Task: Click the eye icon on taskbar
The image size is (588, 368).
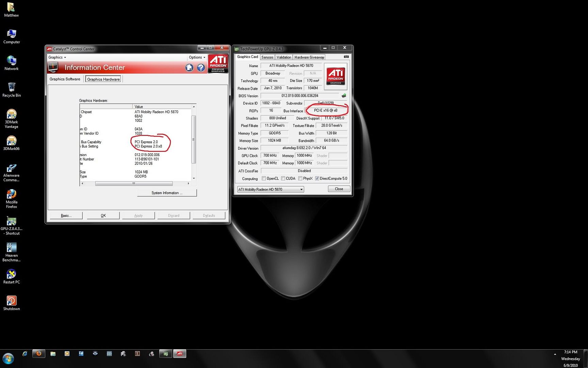Action: pos(95,354)
